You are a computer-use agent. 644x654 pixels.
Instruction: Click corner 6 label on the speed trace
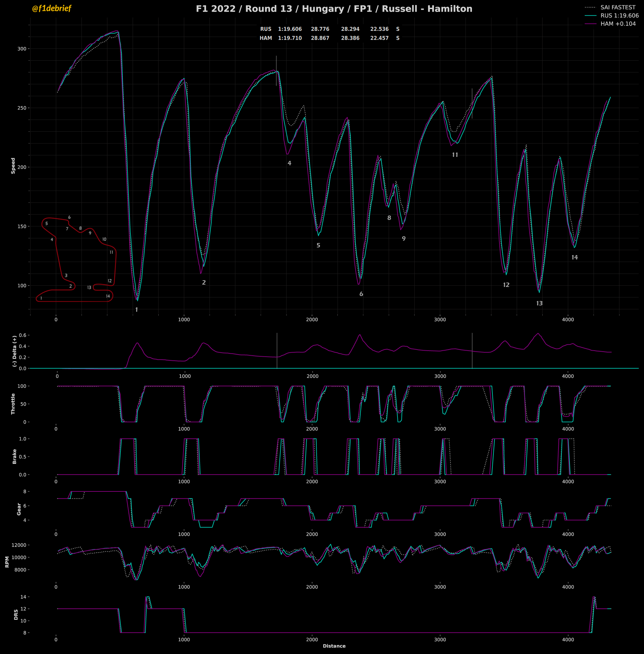361,294
